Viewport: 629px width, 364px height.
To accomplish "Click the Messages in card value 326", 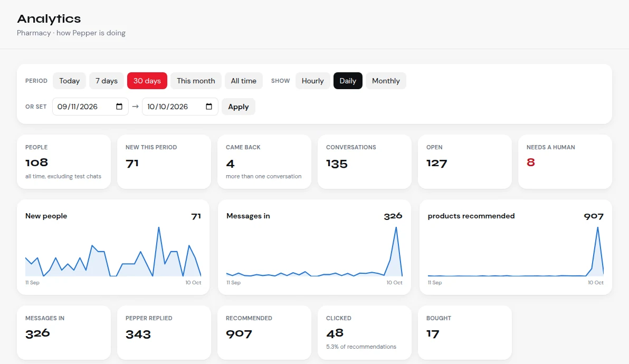I will (37, 333).
